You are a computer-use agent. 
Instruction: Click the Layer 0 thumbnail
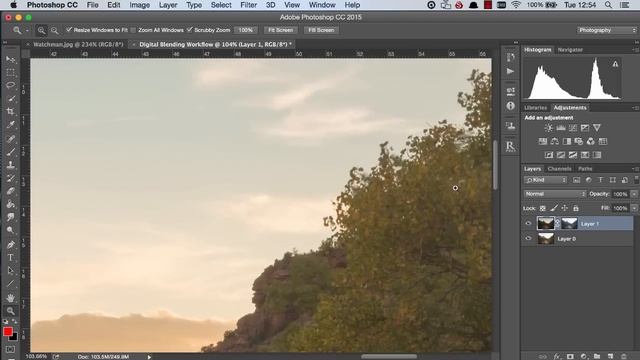pos(546,238)
